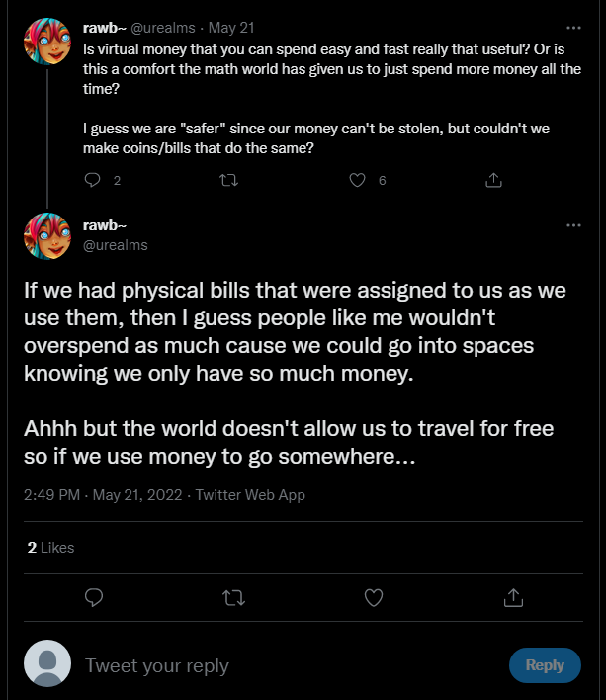Viewport: 606px width, 700px height.
Task: Open the @urealms handle in first tweet
Action: pyautogui.click(x=163, y=28)
